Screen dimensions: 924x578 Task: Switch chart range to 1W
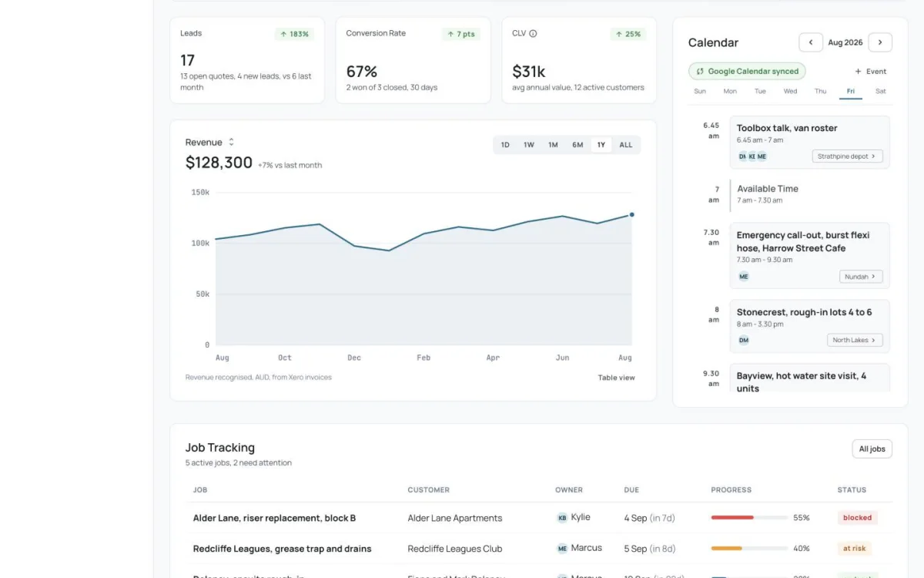[529, 145]
